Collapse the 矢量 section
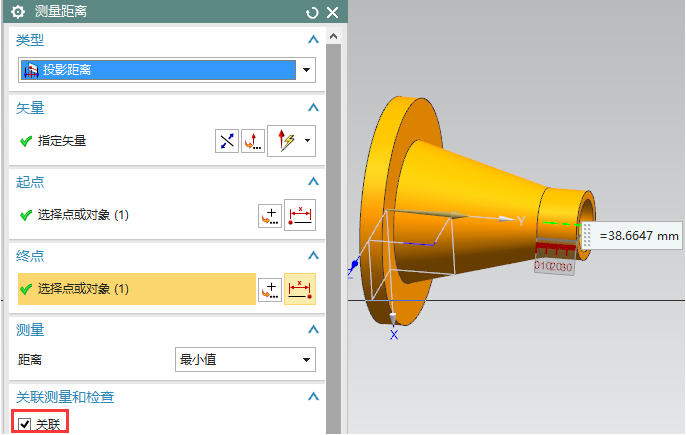The image size is (686, 435). click(x=313, y=107)
